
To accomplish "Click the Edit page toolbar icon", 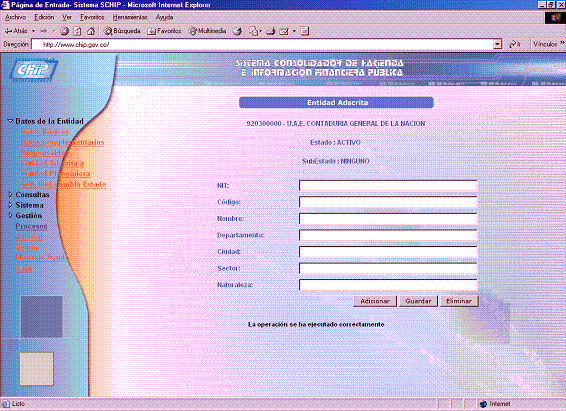I will [284, 31].
